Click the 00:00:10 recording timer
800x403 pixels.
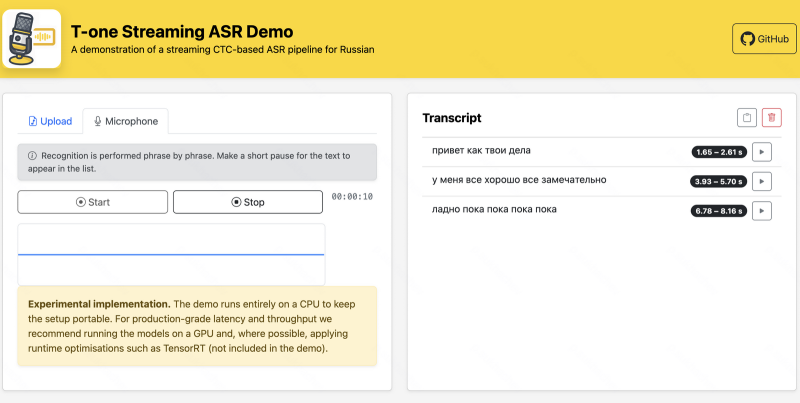click(352, 197)
